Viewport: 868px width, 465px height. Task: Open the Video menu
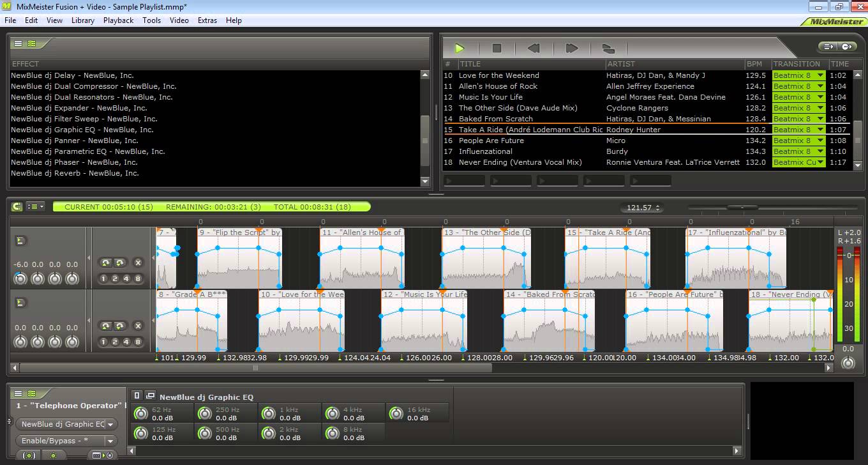pyautogui.click(x=179, y=20)
